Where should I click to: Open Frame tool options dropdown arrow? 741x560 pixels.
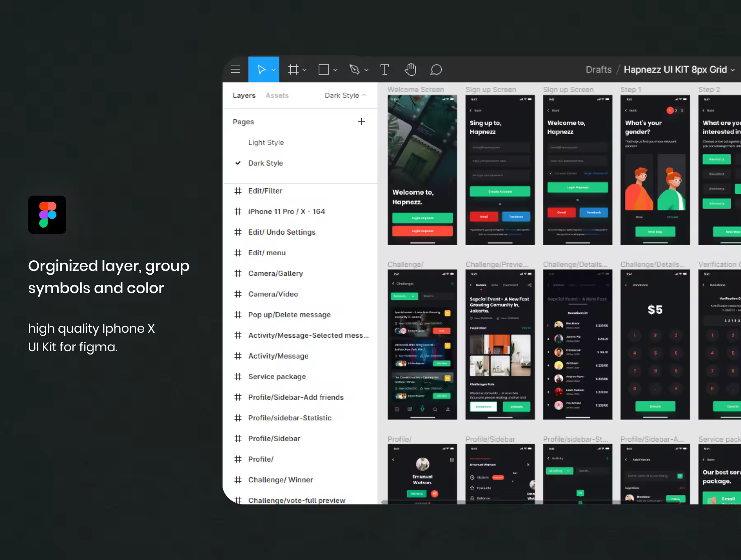[x=305, y=70]
